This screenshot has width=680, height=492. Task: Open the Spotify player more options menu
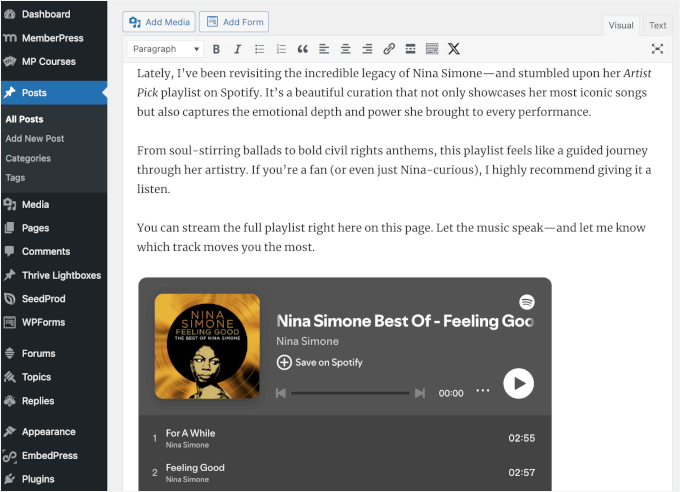tap(483, 391)
